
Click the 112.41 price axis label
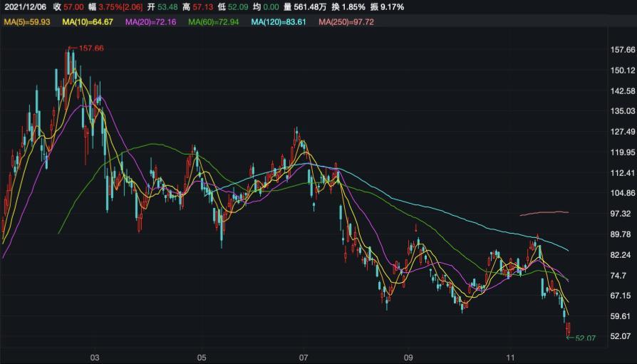pyautogui.click(x=623, y=172)
